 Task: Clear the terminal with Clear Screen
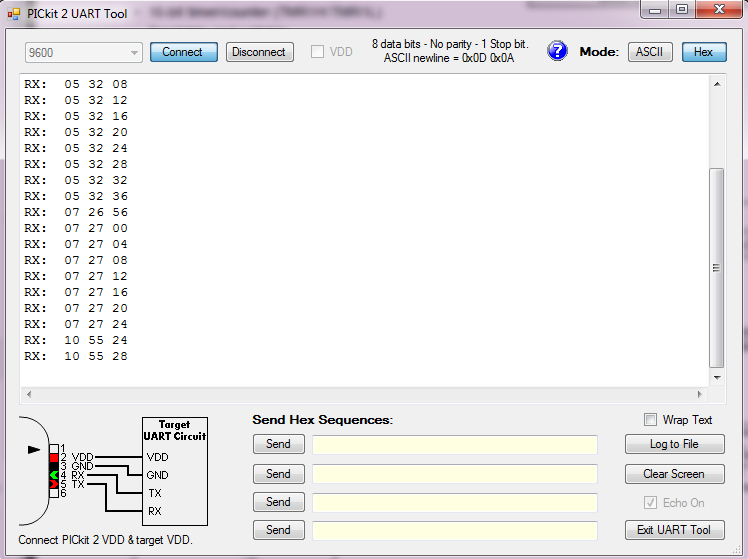coord(674,474)
